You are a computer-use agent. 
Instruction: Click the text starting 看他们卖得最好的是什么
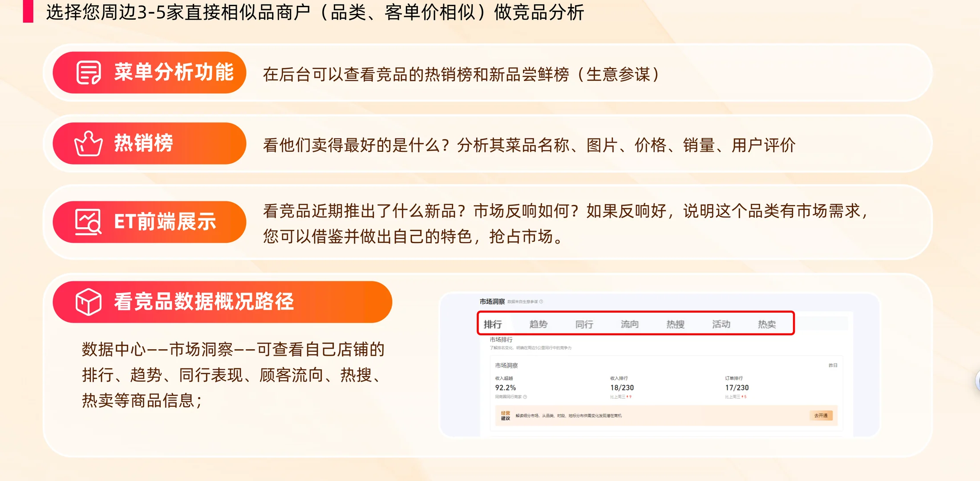pyautogui.click(x=529, y=145)
